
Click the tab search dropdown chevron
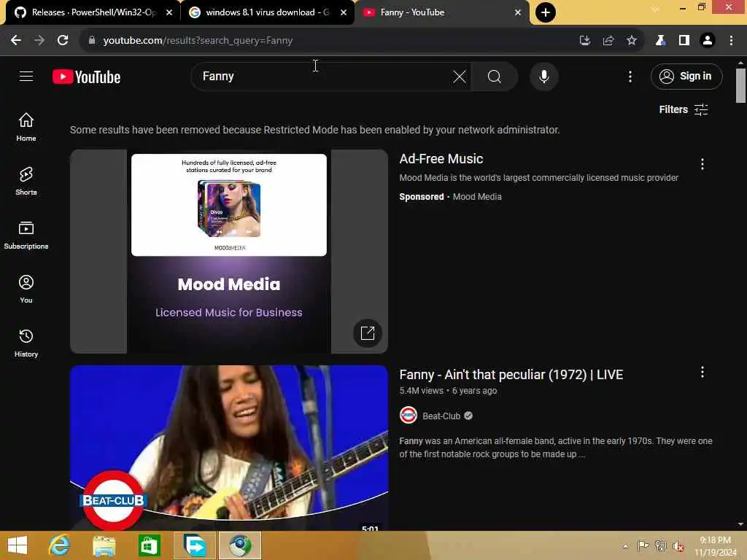pyautogui.click(x=656, y=9)
